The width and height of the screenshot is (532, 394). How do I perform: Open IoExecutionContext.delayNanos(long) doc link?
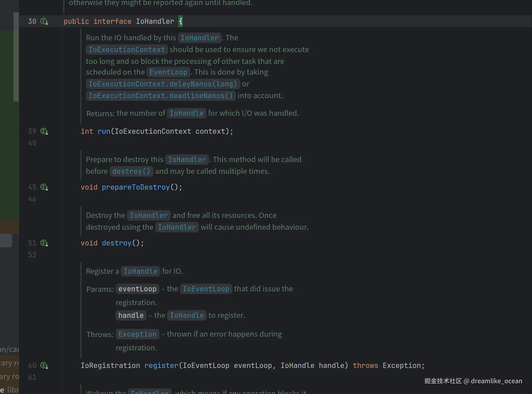(163, 84)
